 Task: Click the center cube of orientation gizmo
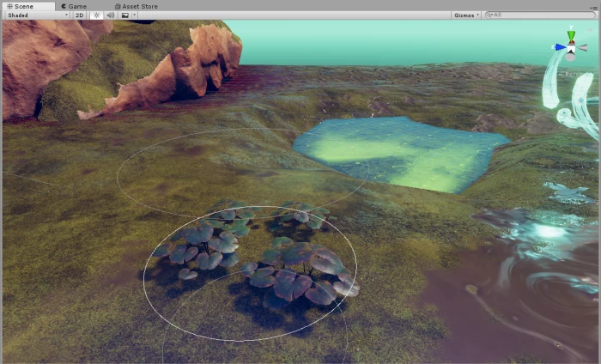pos(572,48)
